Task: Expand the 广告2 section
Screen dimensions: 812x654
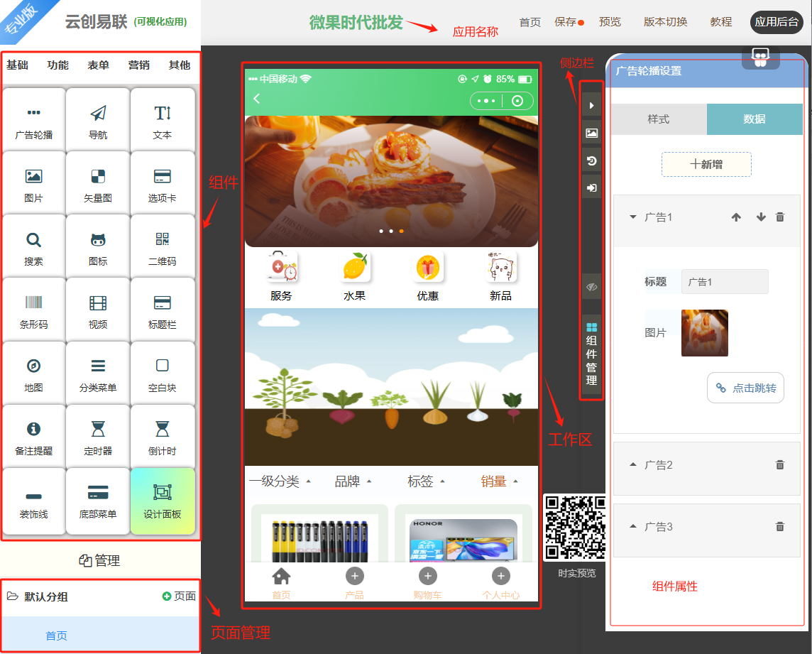Action: (x=633, y=464)
